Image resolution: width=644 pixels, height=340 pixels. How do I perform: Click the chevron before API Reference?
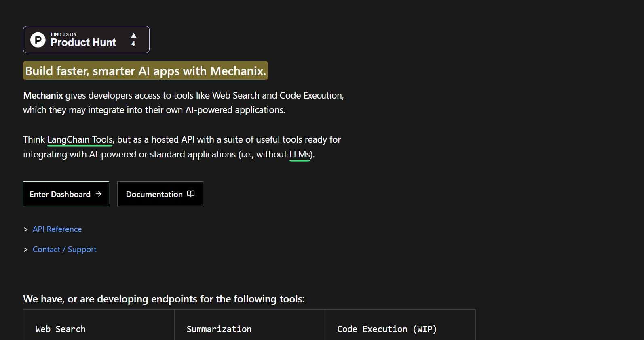coord(26,229)
